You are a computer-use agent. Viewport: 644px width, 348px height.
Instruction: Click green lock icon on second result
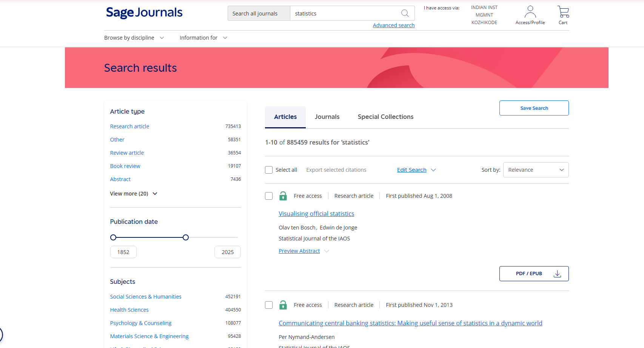tap(283, 305)
